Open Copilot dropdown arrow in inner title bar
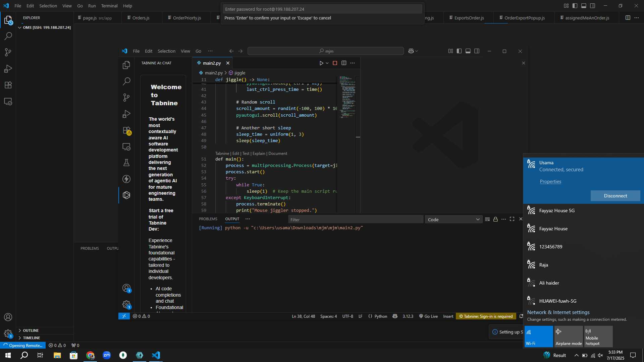The image size is (644, 362). tap(417, 51)
